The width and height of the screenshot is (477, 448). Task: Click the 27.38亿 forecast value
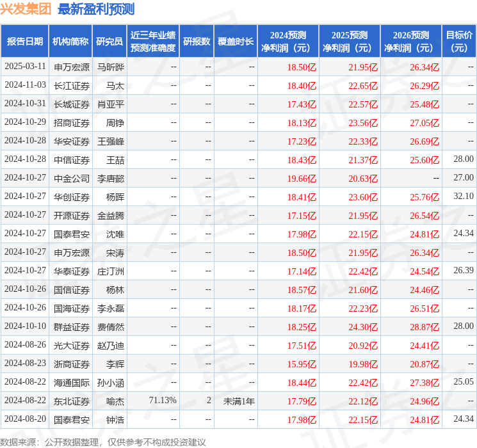424,383
